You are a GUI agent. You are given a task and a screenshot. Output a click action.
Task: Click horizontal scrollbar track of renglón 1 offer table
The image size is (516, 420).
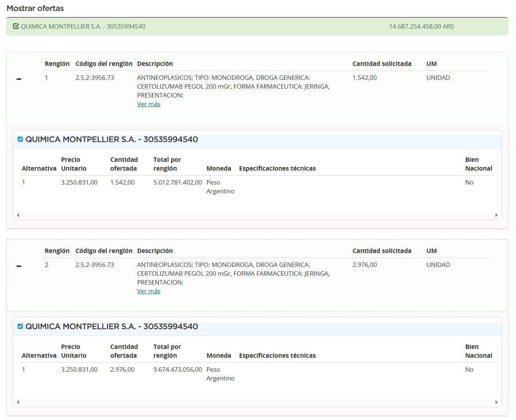(257, 215)
